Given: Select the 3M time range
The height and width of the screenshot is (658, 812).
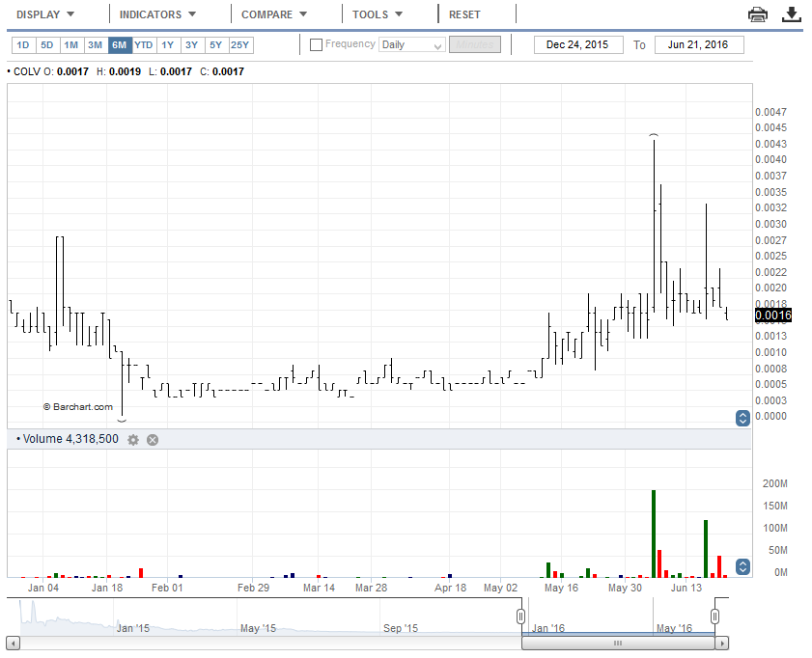Looking at the screenshot, I should pyautogui.click(x=96, y=45).
